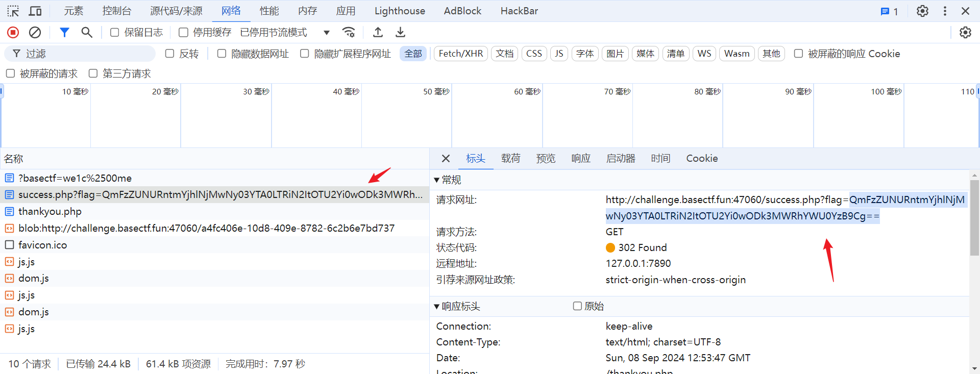The width and height of the screenshot is (980, 374).
Task: Clear the network log
Action: point(35,33)
